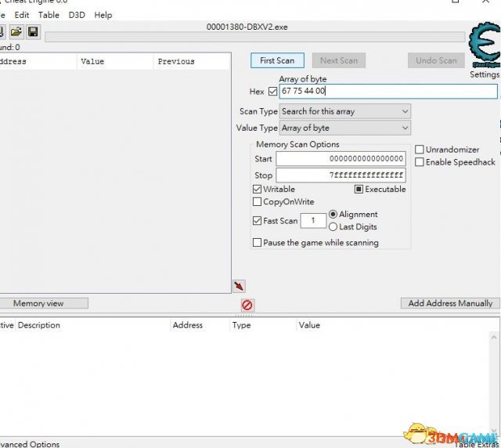Click the Start address field

341,159
